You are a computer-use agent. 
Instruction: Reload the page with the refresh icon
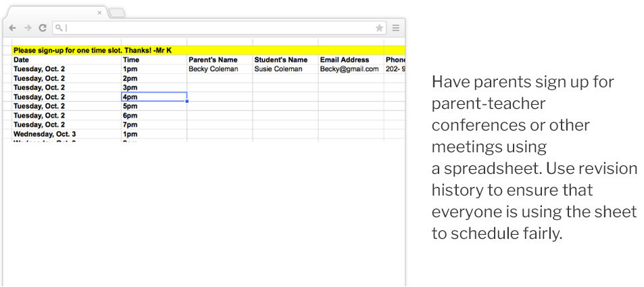point(43,28)
